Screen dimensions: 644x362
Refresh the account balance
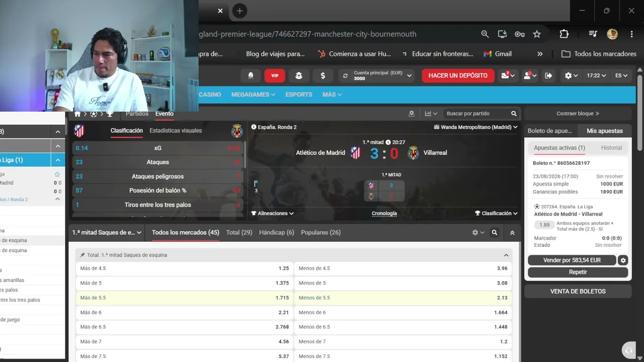pyautogui.click(x=345, y=76)
